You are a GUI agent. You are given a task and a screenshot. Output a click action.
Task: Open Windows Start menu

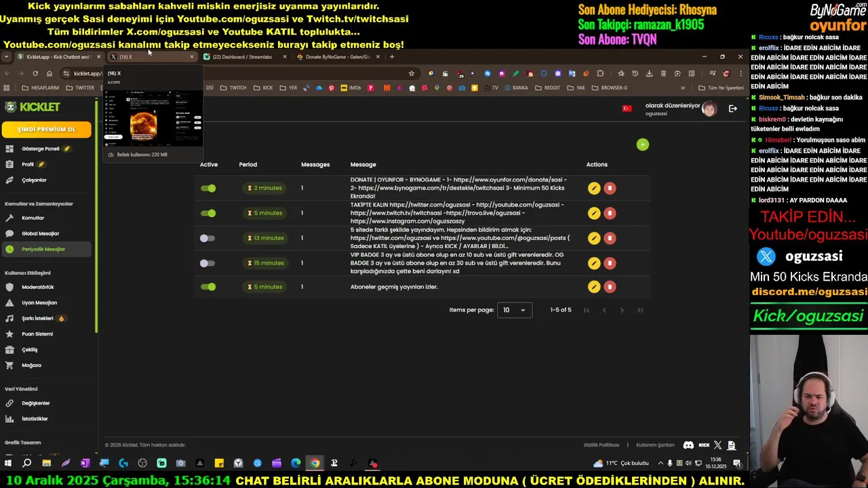pyautogui.click(x=8, y=464)
